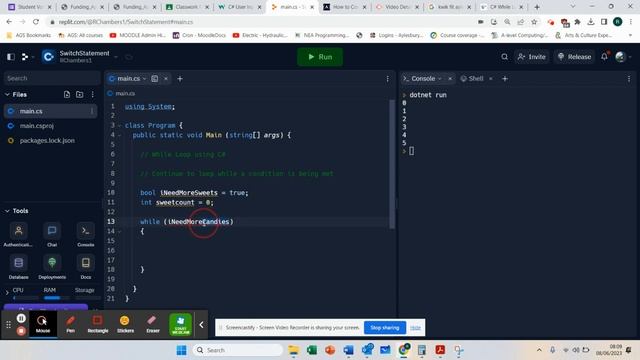Open the Replit search magnifier icon
This screenshot has height=360, width=640.
tap(504, 57)
